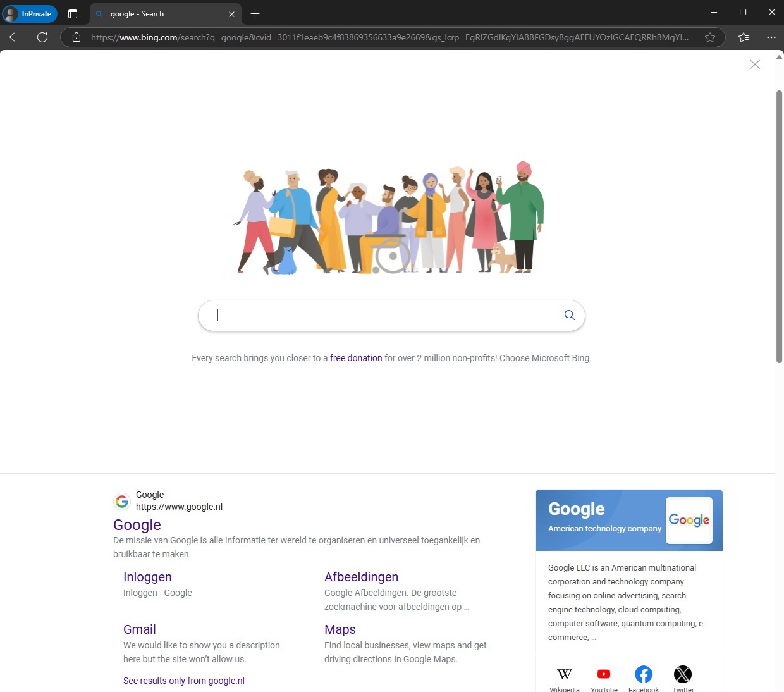Click the Google favicon in first result
Viewport: 784px width, 692px height.
pyautogui.click(x=122, y=502)
